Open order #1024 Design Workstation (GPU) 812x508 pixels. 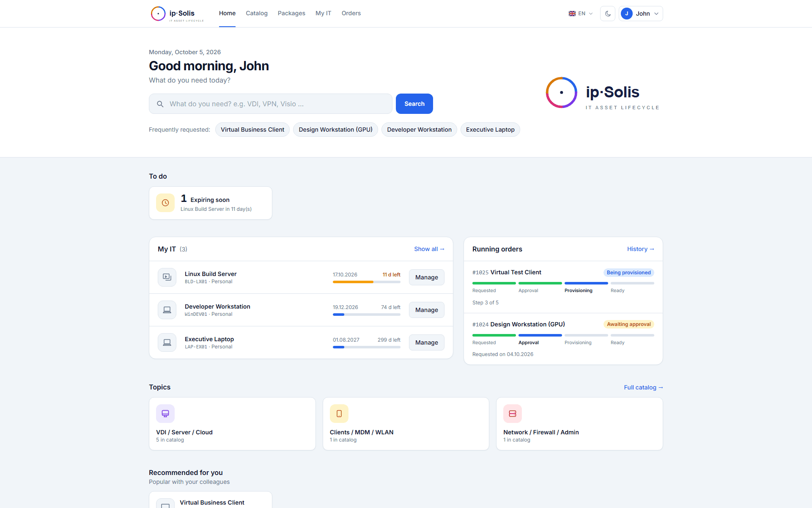click(563, 339)
